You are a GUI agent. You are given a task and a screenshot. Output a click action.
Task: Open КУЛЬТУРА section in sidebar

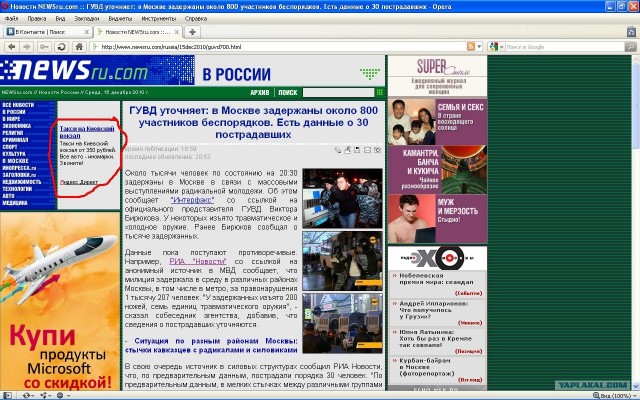14,153
